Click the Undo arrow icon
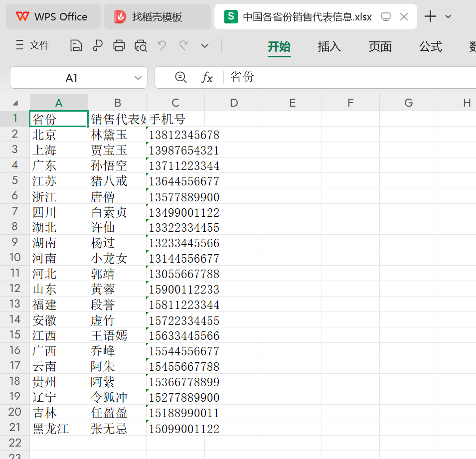This screenshot has height=459, width=476. (x=162, y=46)
